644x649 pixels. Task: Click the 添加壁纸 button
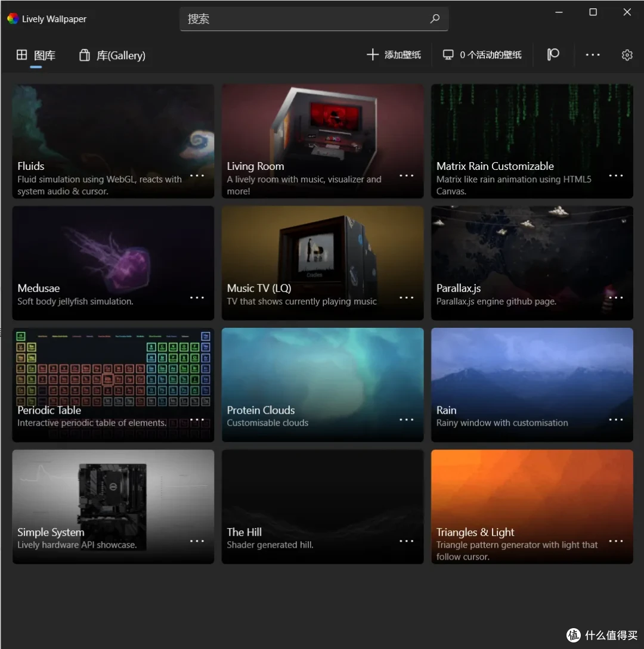tap(394, 55)
